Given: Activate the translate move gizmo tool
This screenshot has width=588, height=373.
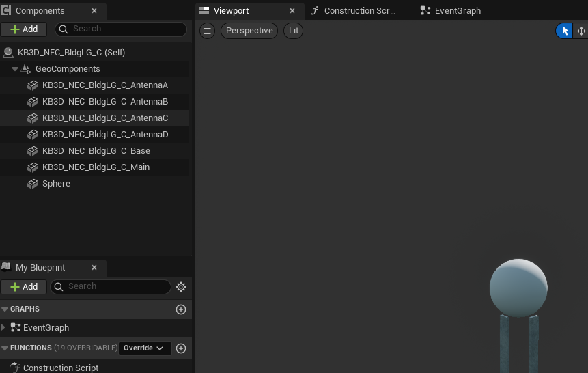Looking at the screenshot, I should pyautogui.click(x=581, y=31).
